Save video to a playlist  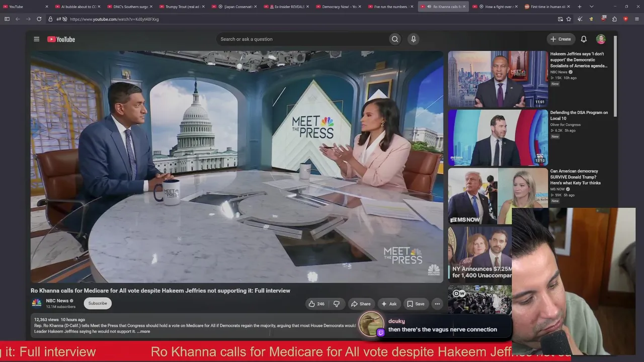point(416,304)
